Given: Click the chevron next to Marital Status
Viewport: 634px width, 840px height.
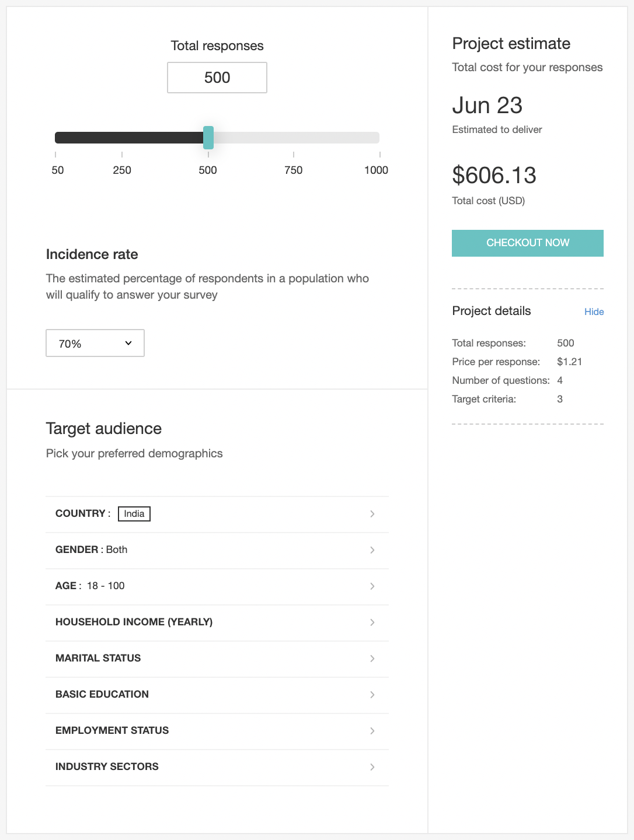Looking at the screenshot, I should click(372, 659).
